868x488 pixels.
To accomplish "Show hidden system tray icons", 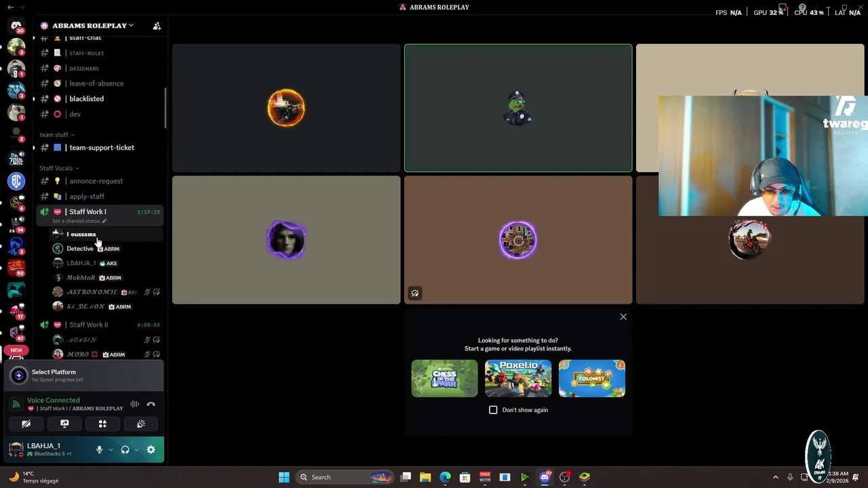I will [776, 477].
